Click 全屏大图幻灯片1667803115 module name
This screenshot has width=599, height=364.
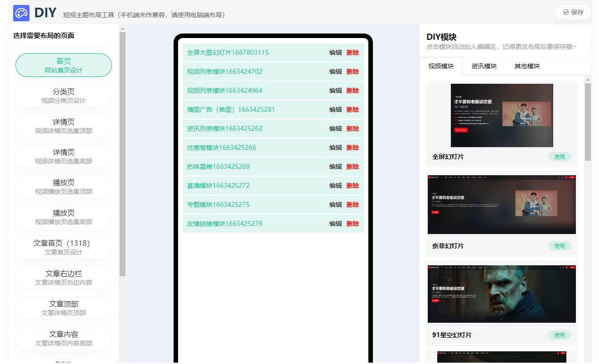click(x=228, y=53)
